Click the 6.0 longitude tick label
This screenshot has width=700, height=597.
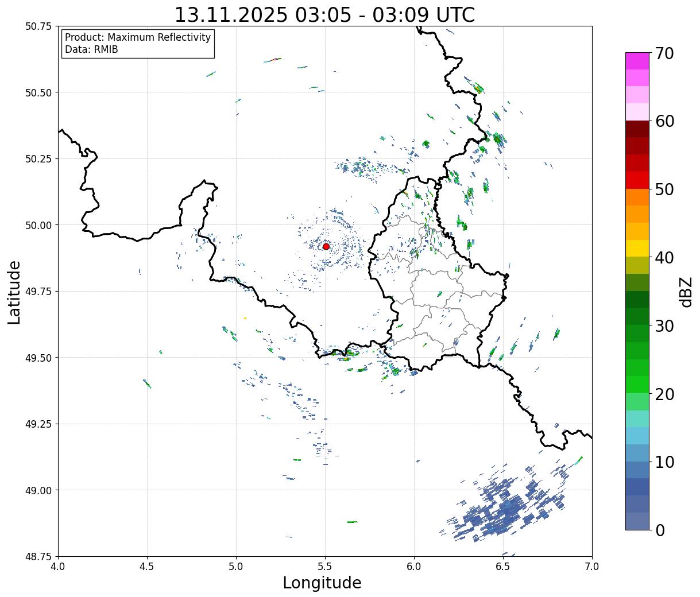414,567
